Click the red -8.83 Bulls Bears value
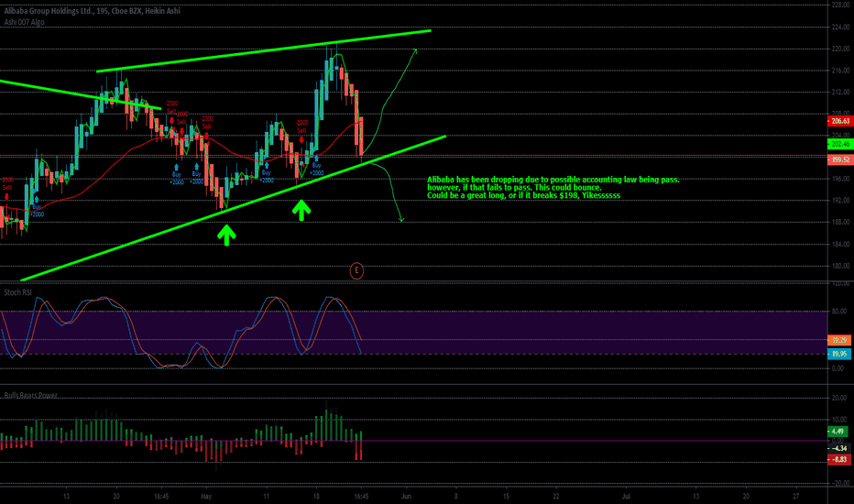The image size is (854, 504). 839,460
